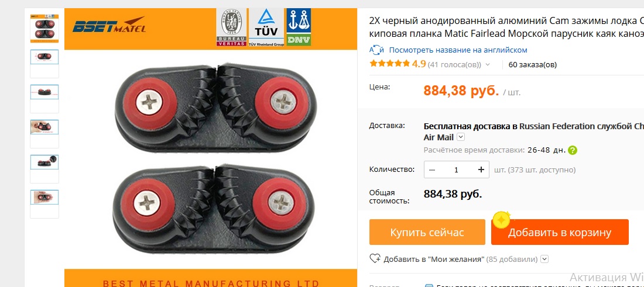Click the 'Добавить в корзину' button

coord(560,232)
